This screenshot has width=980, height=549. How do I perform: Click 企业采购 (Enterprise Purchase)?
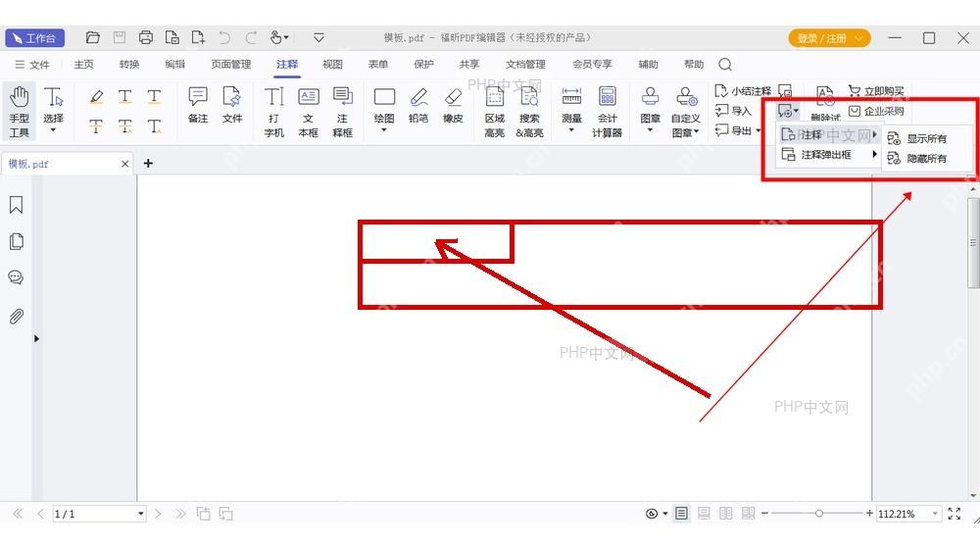tap(876, 112)
